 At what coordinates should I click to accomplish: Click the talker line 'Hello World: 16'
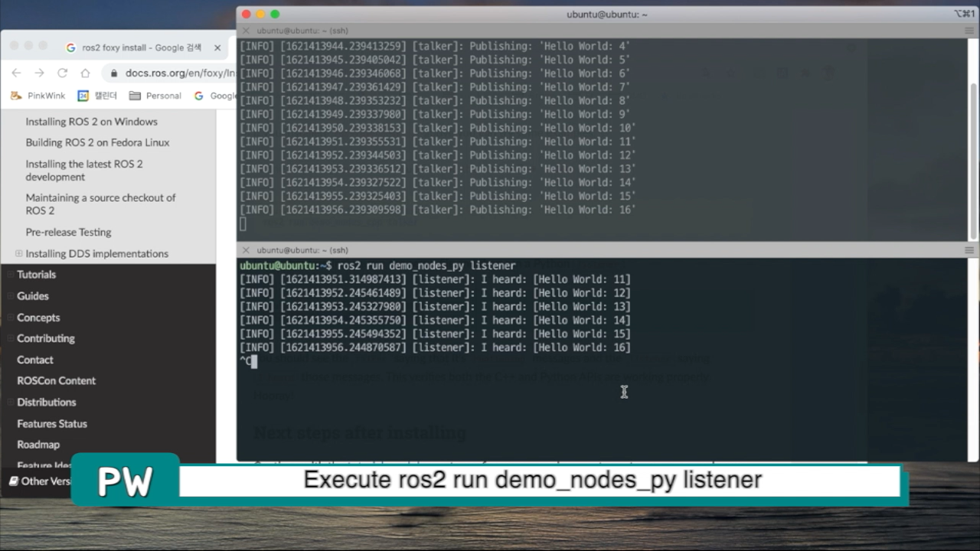(438, 210)
